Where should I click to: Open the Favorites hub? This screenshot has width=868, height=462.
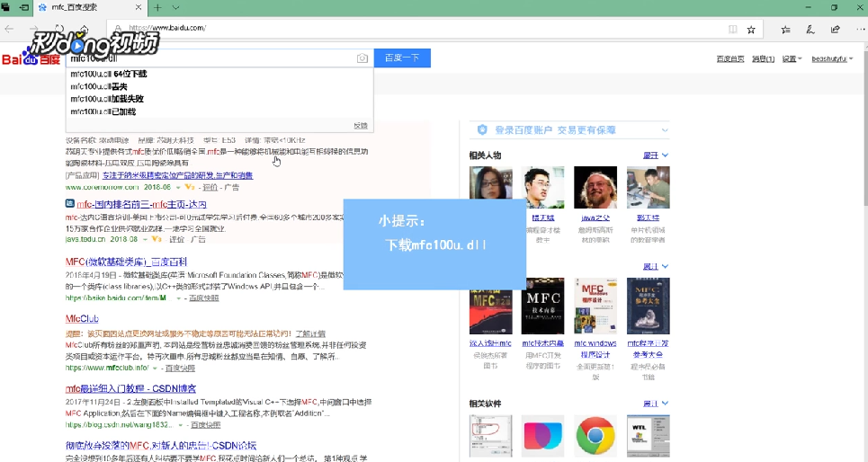pyautogui.click(x=785, y=30)
